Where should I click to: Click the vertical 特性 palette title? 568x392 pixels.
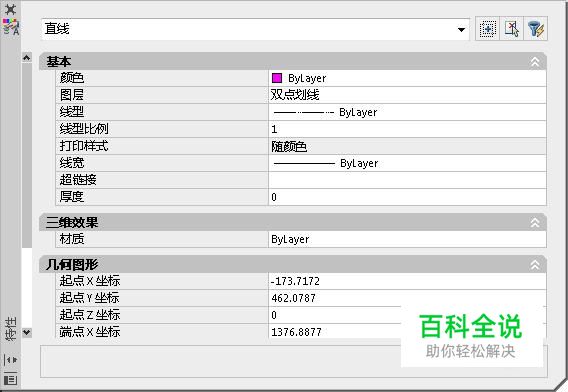tap(11, 328)
